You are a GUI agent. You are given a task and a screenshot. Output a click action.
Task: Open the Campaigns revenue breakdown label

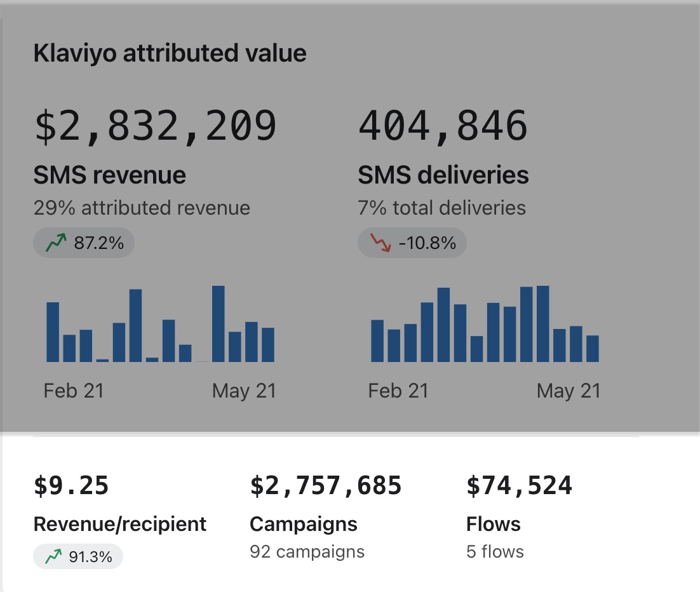[x=303, y=524]
